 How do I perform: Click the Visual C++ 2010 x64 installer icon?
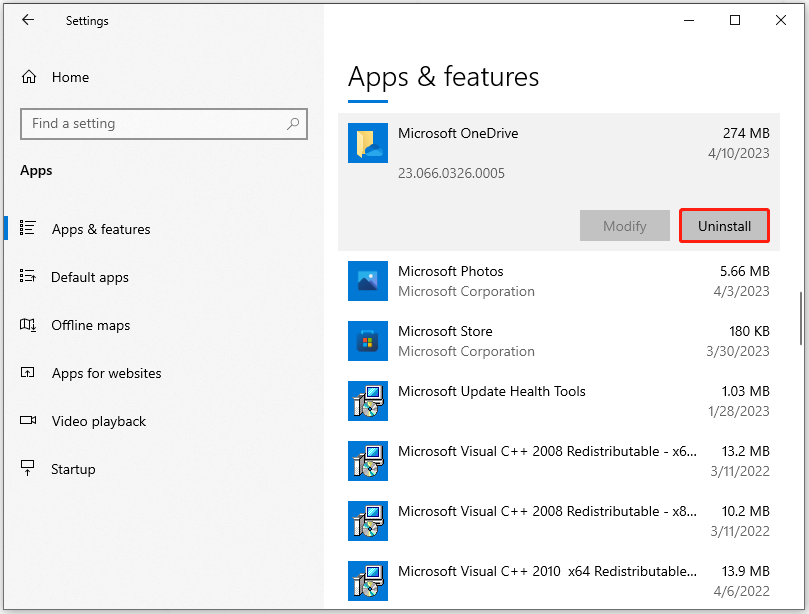[367, 581]
